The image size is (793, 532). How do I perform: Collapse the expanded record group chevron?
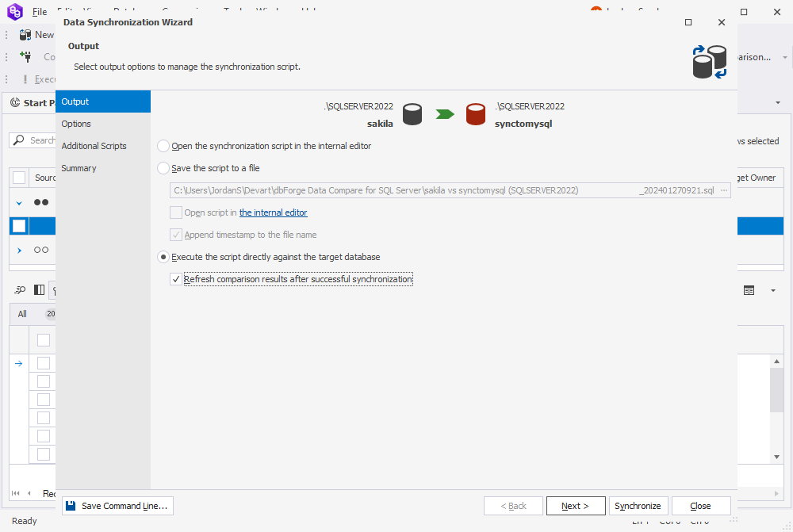click(x=17, y=201)
